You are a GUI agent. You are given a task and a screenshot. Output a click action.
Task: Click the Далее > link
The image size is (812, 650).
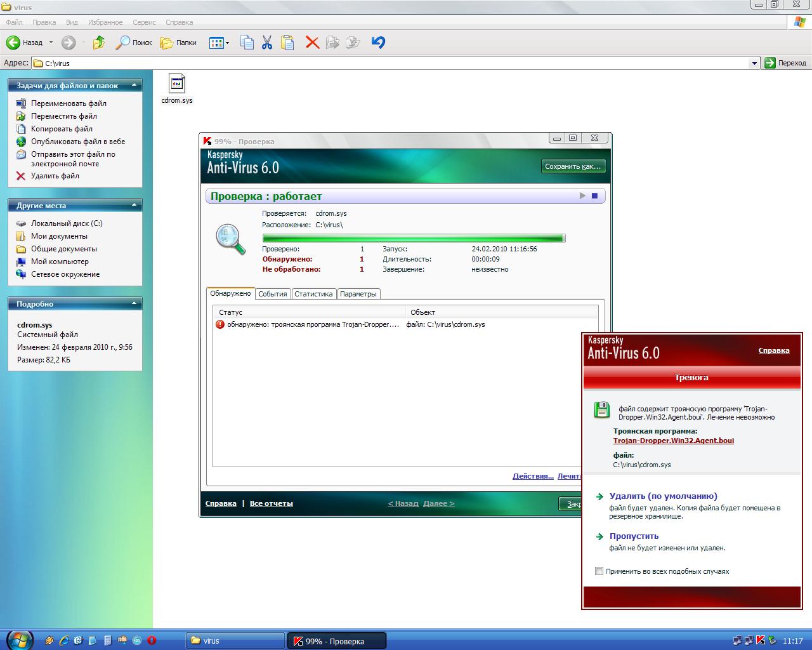point(438,503)
